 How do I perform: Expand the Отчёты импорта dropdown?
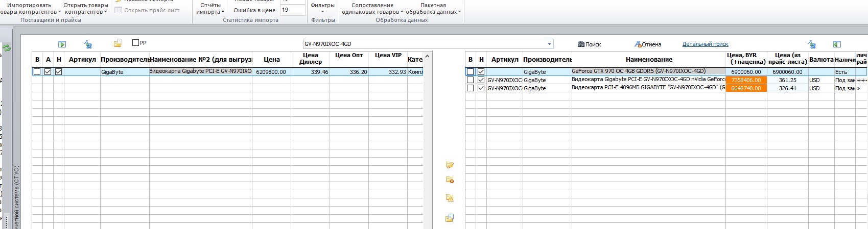[x=210, y=9]
